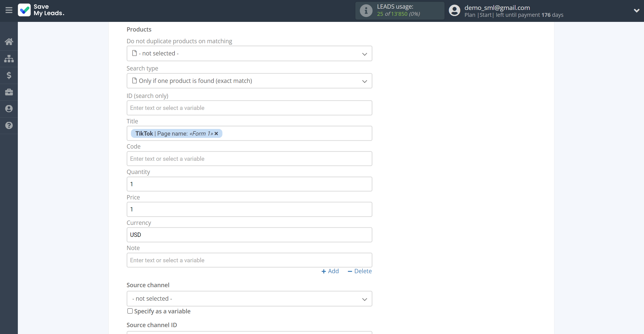Expand the Do not duplicate products dropdown
The image size is (644, 334).
[249, 53]
